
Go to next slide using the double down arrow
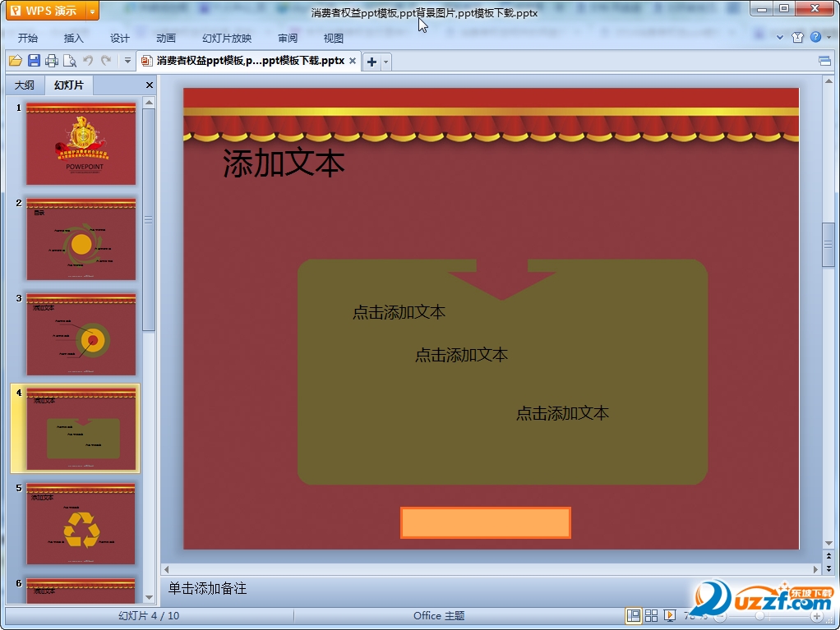(828, 568)
